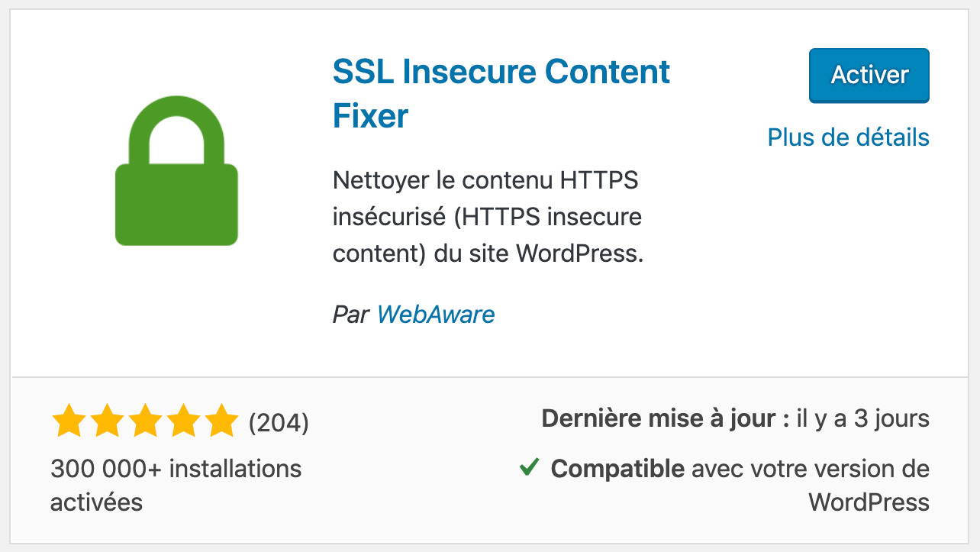Click the 300 000+ installations text

pos(176,469)
